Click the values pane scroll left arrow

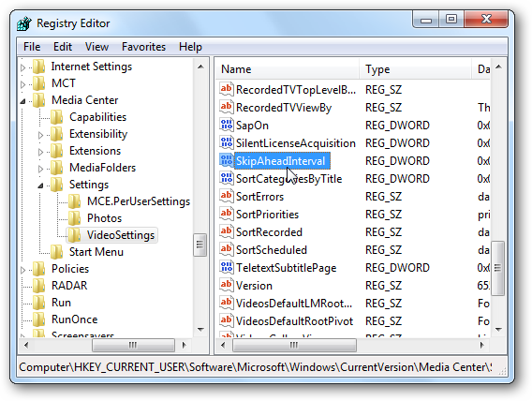pyautogui.click(x=223, y=346)
